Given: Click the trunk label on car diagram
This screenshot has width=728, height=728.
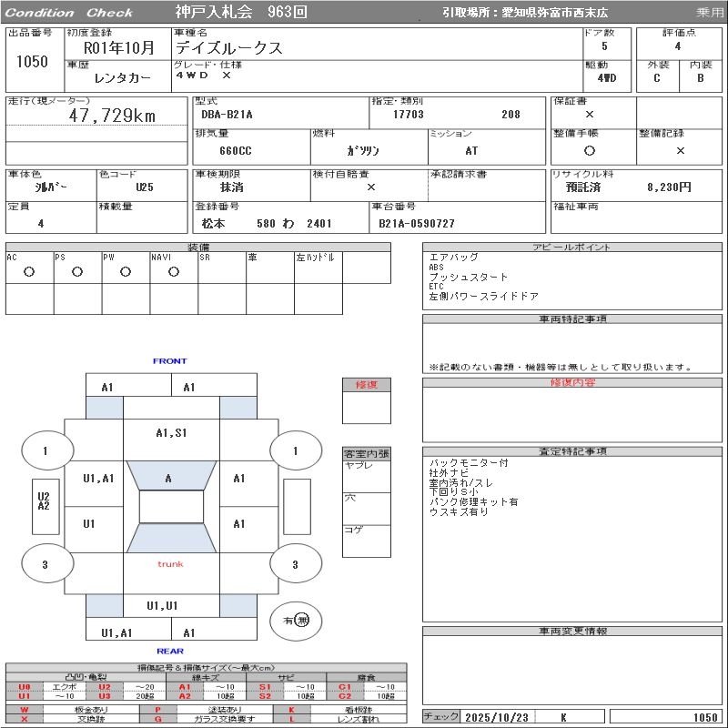Looking at the screenshot, I should tap(170, 564).
